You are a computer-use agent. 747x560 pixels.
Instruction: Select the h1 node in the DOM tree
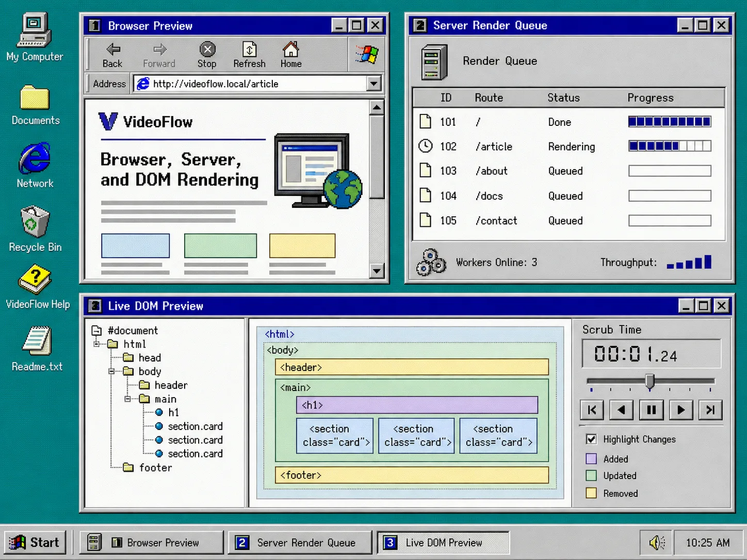(x=167, y=413)
